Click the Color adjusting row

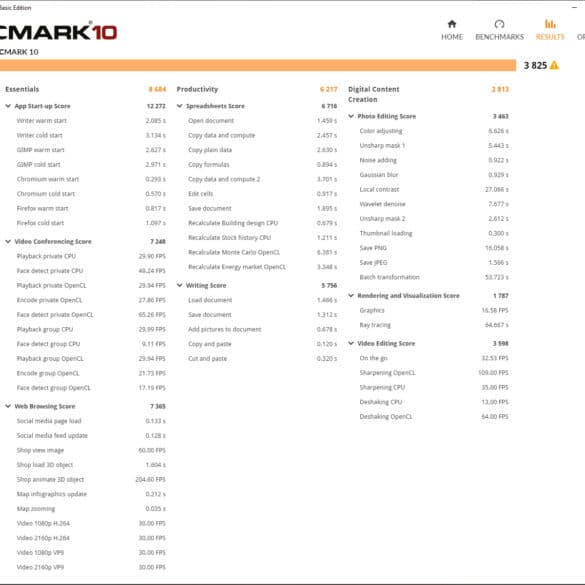(434, 131)
